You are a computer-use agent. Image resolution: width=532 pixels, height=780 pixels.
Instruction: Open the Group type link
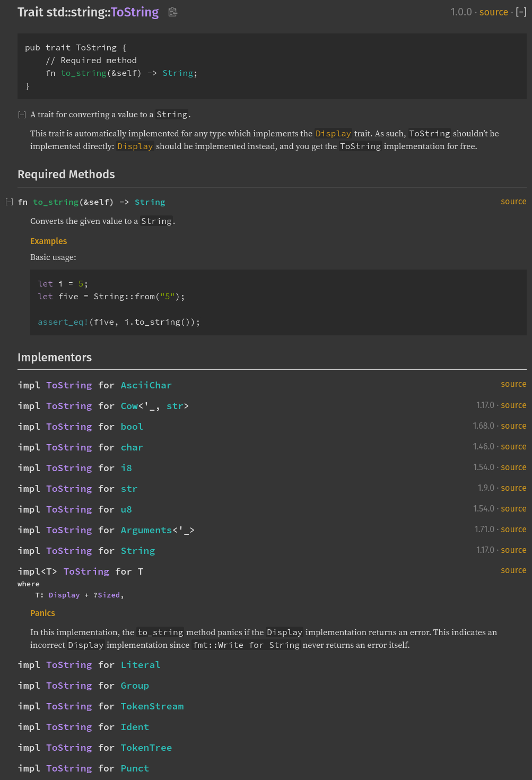point(135,686)
